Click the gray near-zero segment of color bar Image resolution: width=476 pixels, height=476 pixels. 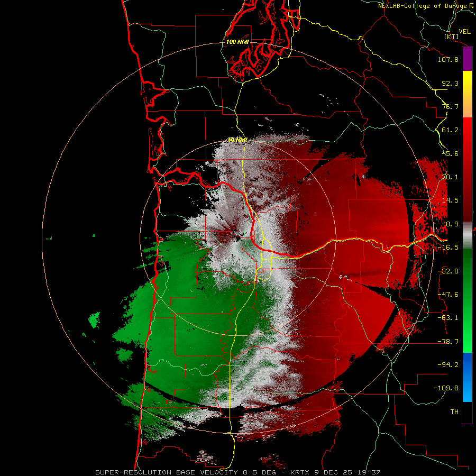pyautogui.click(x=467, y=235)
